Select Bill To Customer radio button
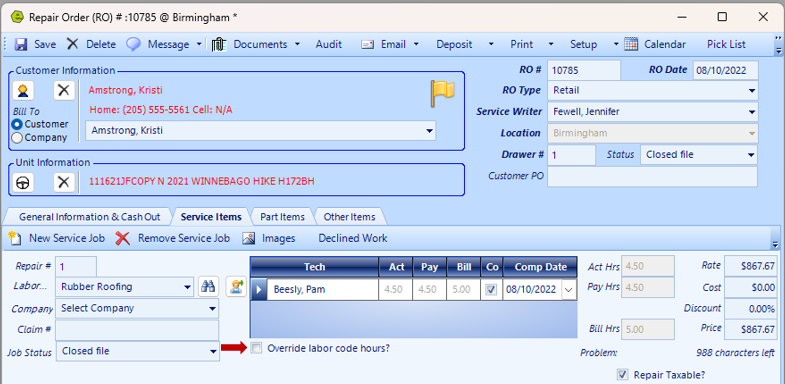Image resolution: width=785 pixels, height=384 pixels. tap(17, 124)
